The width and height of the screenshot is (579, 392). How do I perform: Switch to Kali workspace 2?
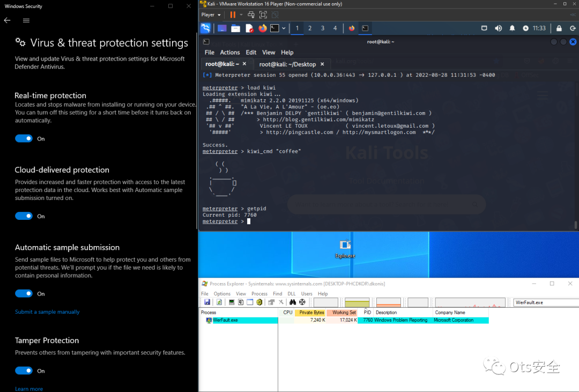(310, 28)
